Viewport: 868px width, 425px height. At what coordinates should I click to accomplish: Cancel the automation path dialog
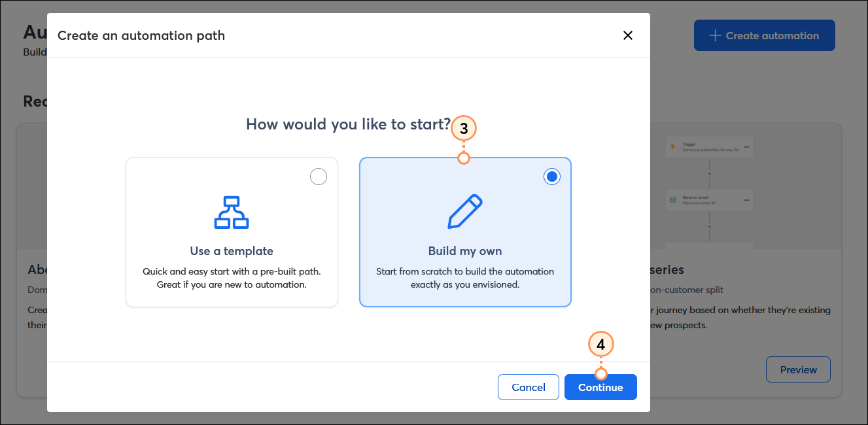coord(529,387)
